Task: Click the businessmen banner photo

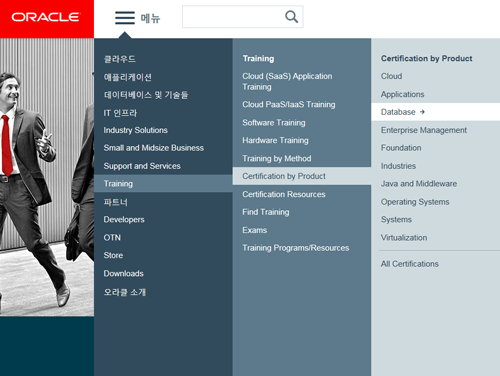Action: coord(47,177)
